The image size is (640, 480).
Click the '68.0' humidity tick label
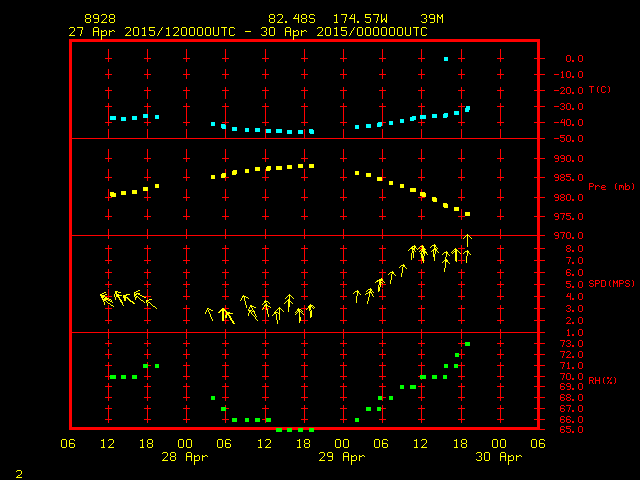tap(571, 398)
